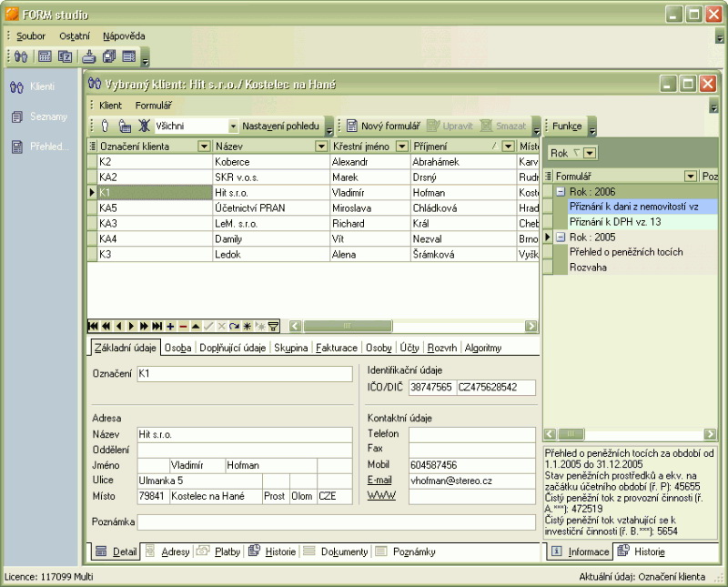Click the add record plus icon
This screenshot has width=728, height=587.
[171, 326]
